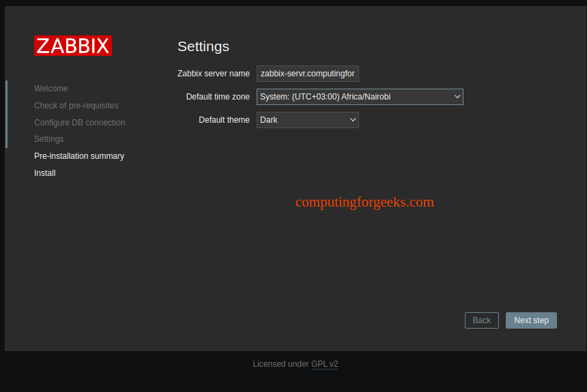The image size is (587, 392).
Task: Select the Pre-installation summary step
Action: coord(79,156)
